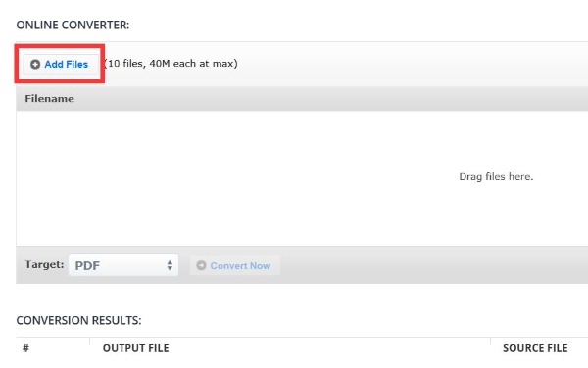Click the Convert Now button
This screenshot has width=588, height=368.
point(235,266)
